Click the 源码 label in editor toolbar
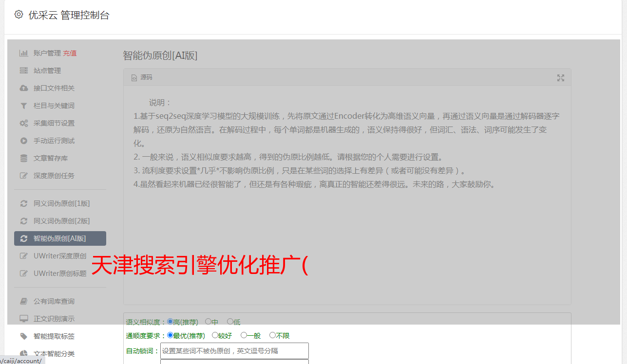The width and height of the screenshot is (627, 364). (x=146, y=77)
